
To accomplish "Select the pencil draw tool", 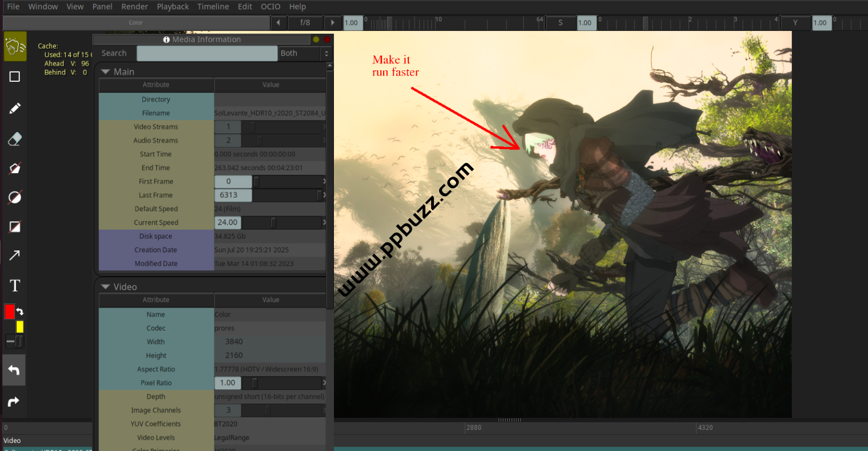I will point(15,108).
